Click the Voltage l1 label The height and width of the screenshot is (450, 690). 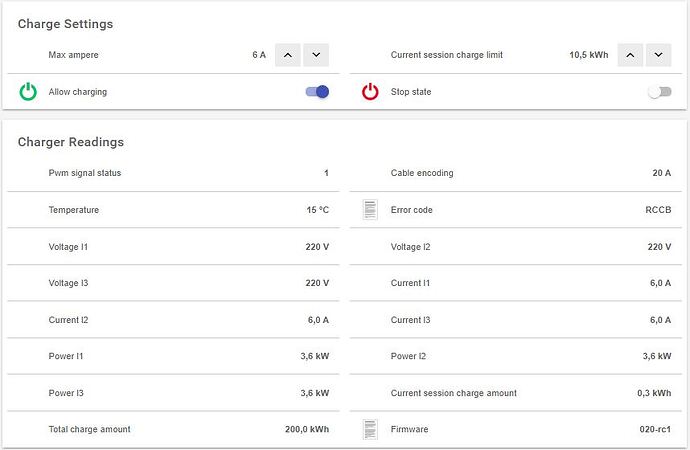(68, 247)
